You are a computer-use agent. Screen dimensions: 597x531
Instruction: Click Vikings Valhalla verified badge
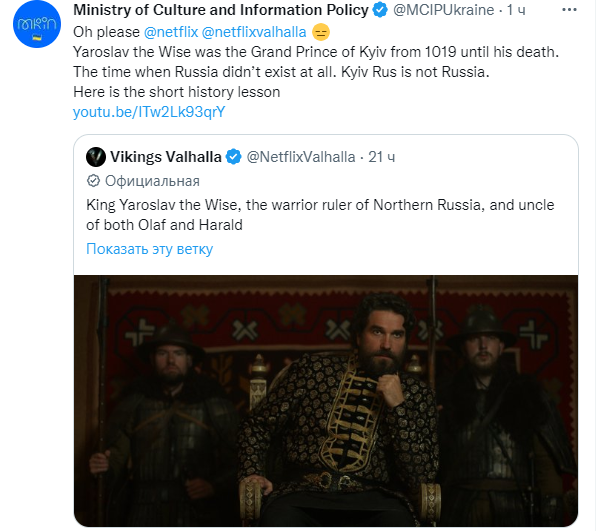pyautogui.click(x=233, y=157)
